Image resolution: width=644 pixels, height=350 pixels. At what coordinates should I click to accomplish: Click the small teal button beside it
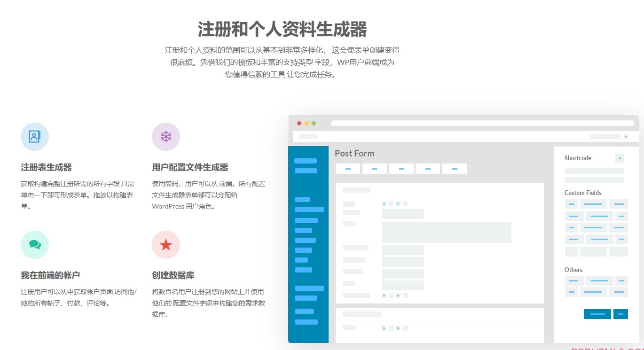pos(620,314)
